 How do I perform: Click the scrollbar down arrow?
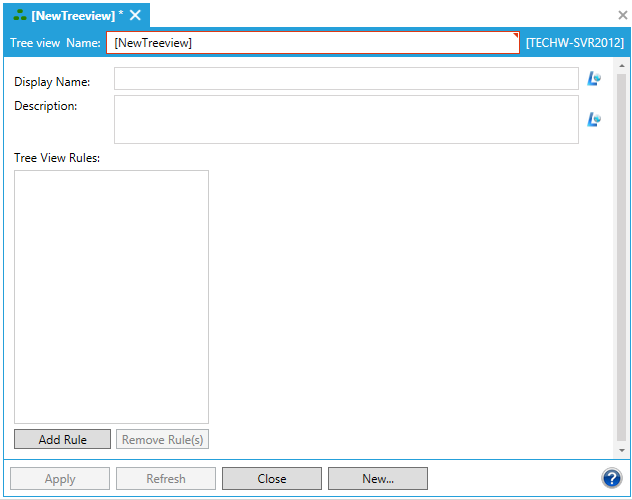tap(621, 448)
